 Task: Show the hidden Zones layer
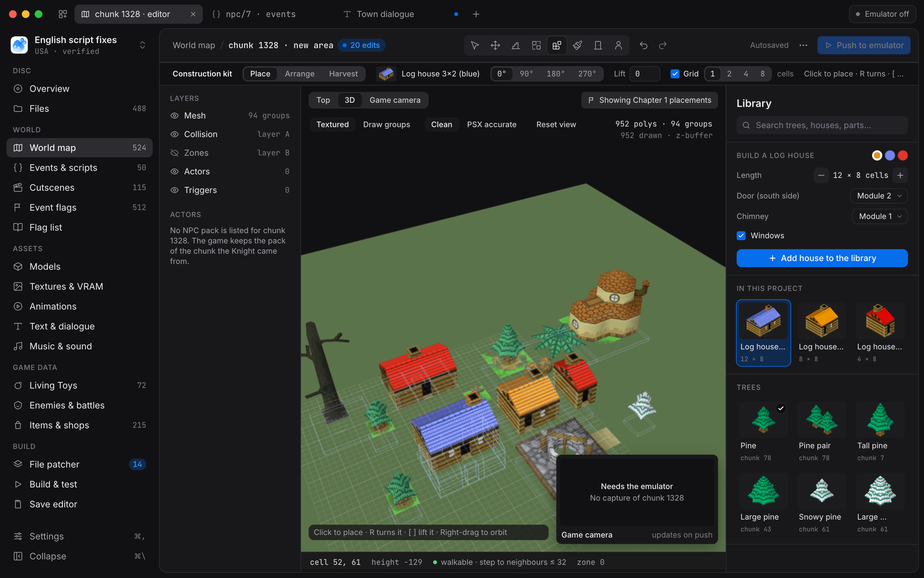(x=175, y=153)
